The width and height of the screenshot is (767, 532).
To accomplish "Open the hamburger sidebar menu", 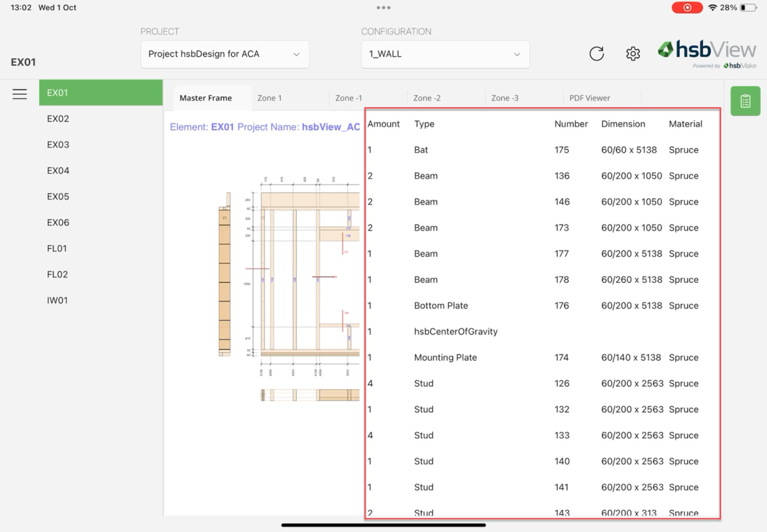I will 19,94.
